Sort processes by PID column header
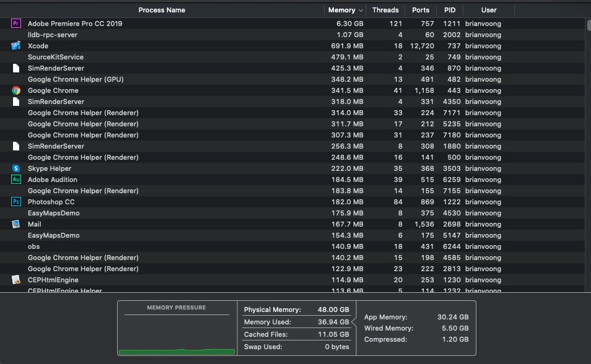Image resolution: width=591 pixels, height=364 pixels. pyautogui.click(x=450, y=10)
